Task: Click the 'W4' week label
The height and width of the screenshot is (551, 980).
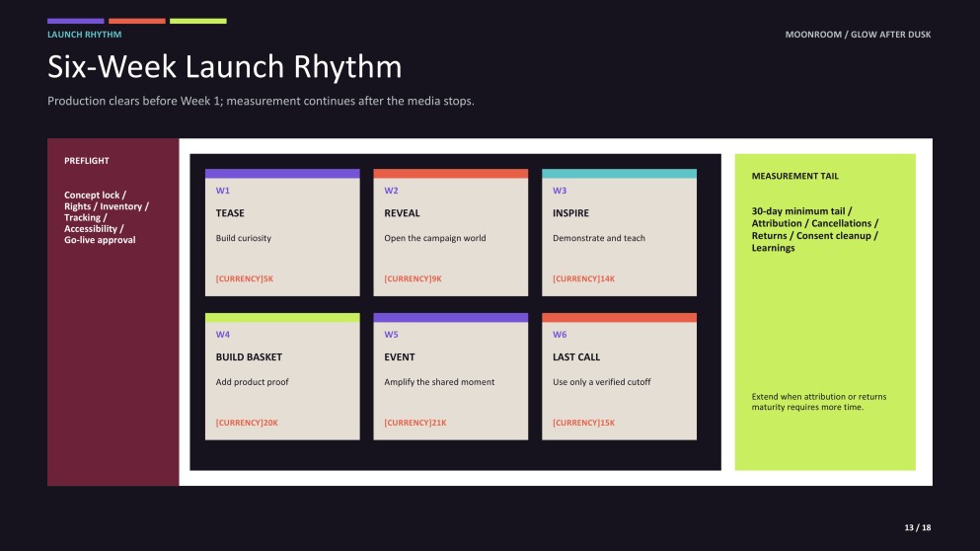Action: 222,334
